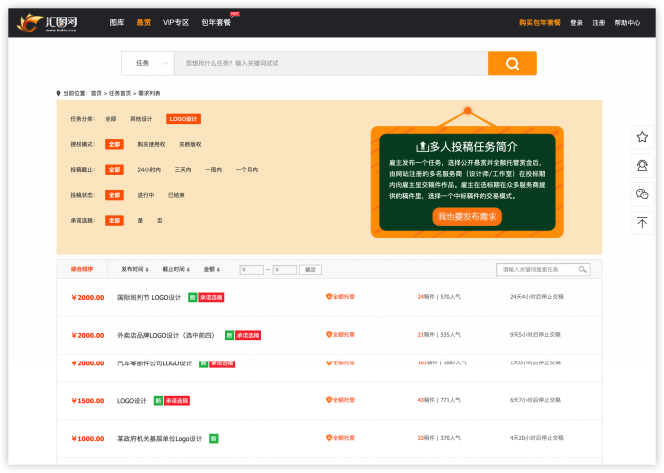Viewport: 664px width, 473px height.
Task: Click the 注册 link
Action: point(598,23)
